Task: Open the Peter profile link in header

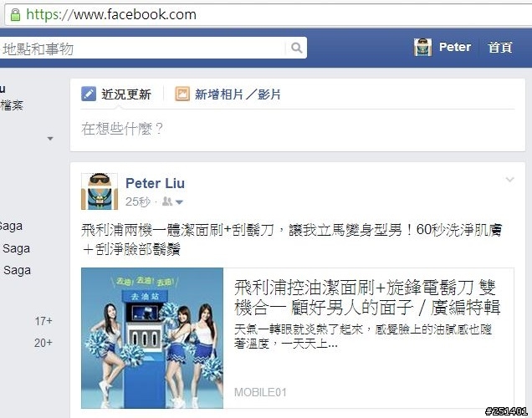Action: coord(455,47)
